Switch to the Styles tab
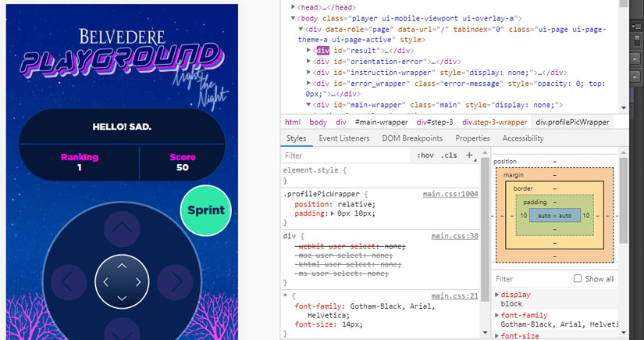 coord(296,138)
